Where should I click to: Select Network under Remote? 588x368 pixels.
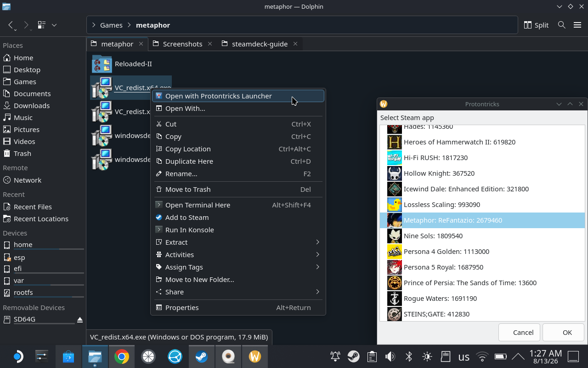(43, 180)
